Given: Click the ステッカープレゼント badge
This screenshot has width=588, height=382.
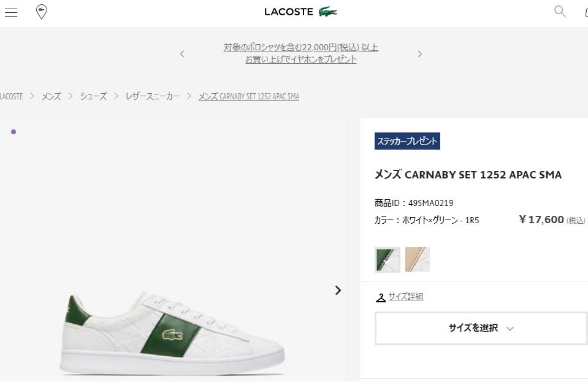Looking at the screenshot, I should point(407,141).
